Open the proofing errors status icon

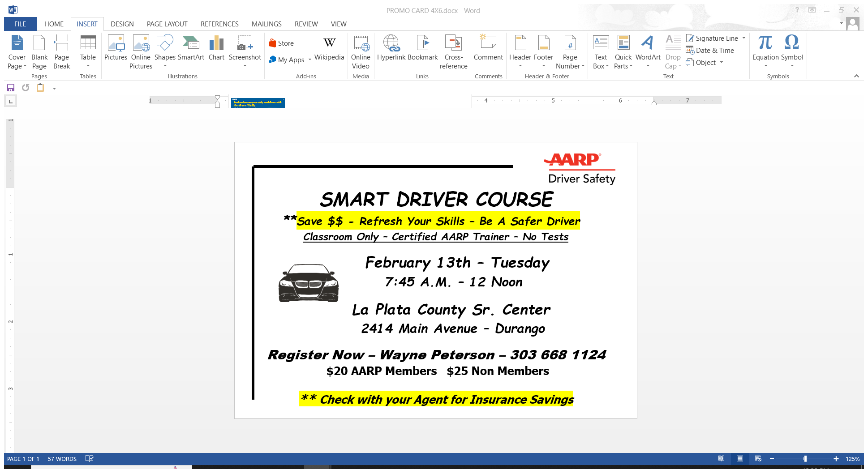(x=90, y=458)
